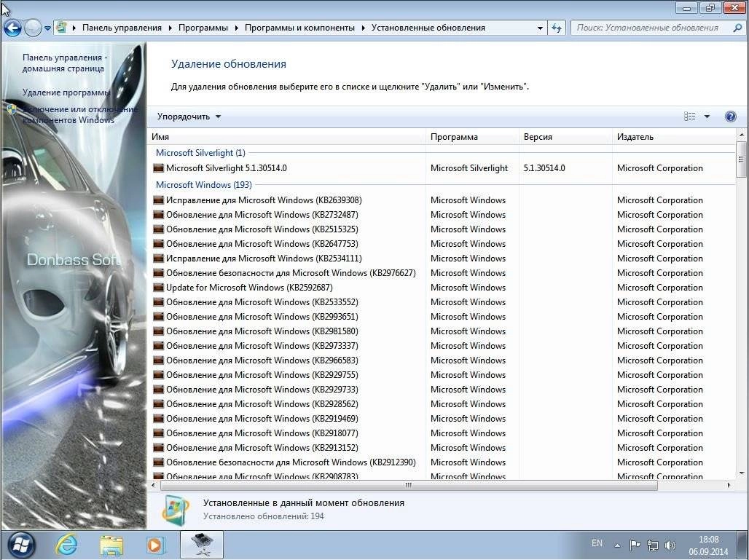Click icon of KB2973337 update
749x560 pixels.
click(x=158, y=346)
